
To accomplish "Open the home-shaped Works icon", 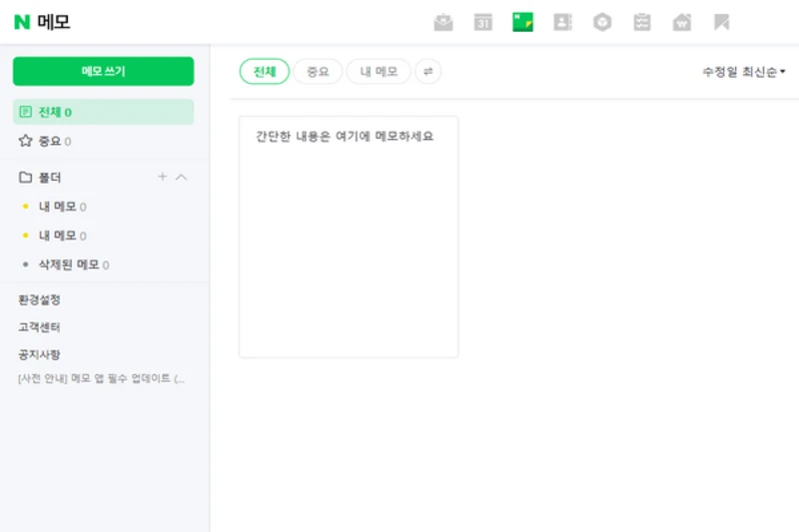I will click(x=682, y=22).
